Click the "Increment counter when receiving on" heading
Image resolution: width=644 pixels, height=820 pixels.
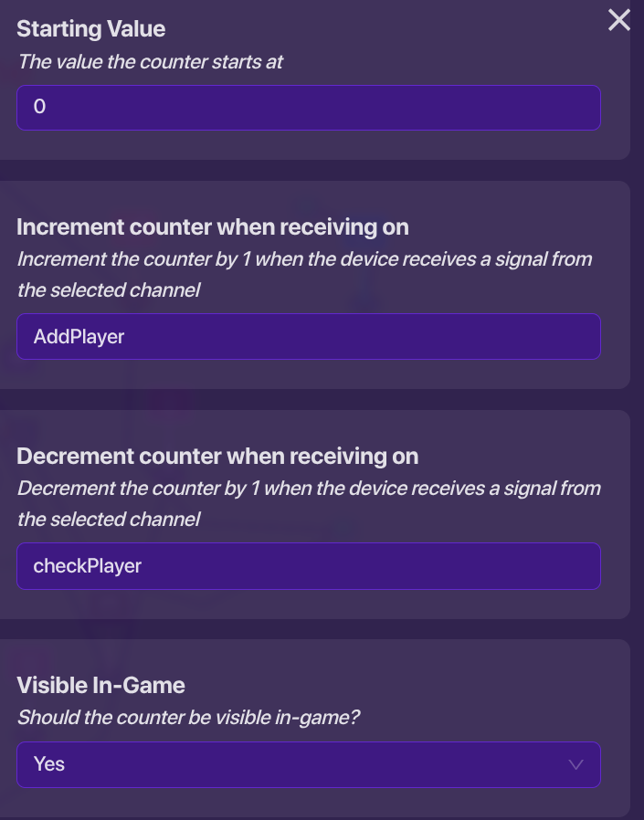pyautogui.click(x=213, y=227)
